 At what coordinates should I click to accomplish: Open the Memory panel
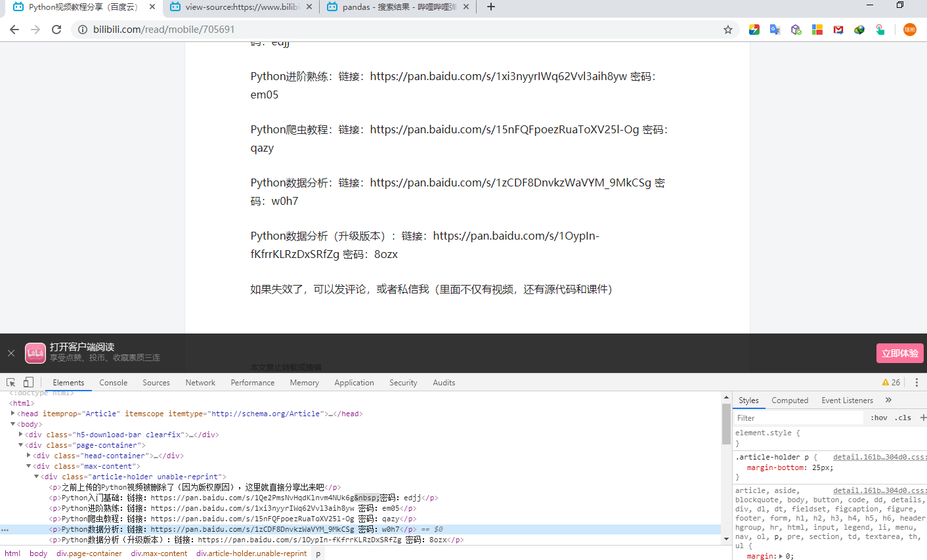pyautogui.click(x=305, y=383)
